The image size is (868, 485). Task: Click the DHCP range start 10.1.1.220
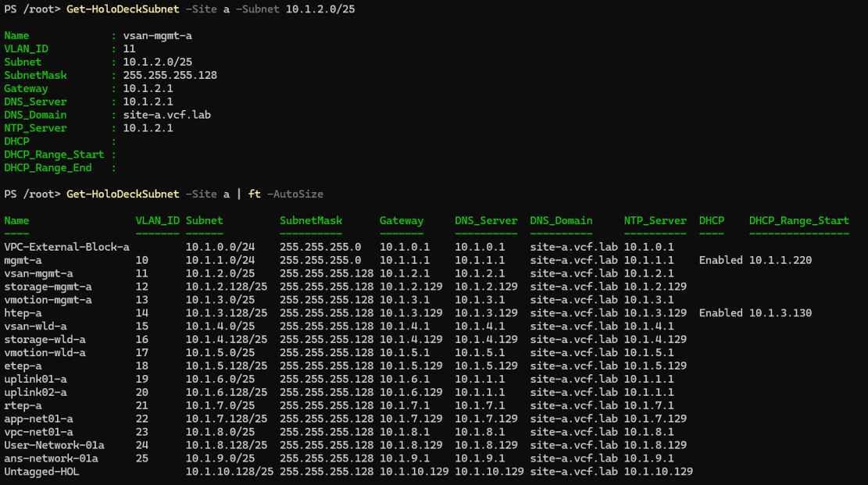click(x=780, y=260)
